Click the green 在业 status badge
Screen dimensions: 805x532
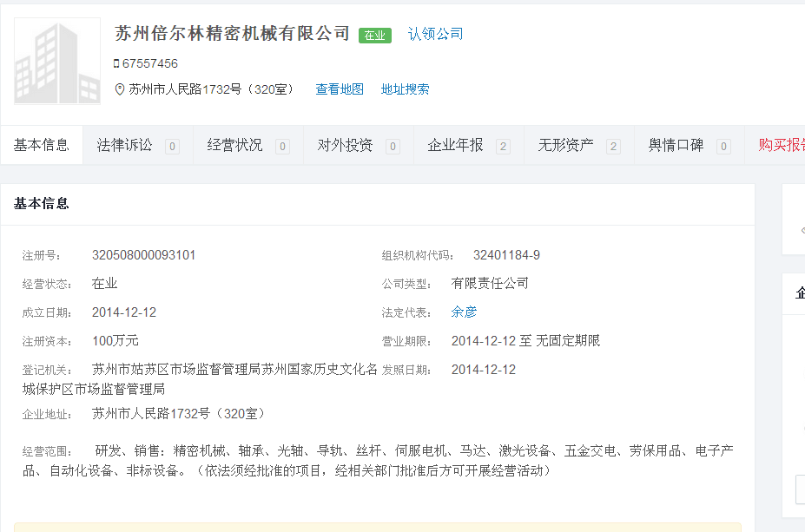[x=374, y=35]
